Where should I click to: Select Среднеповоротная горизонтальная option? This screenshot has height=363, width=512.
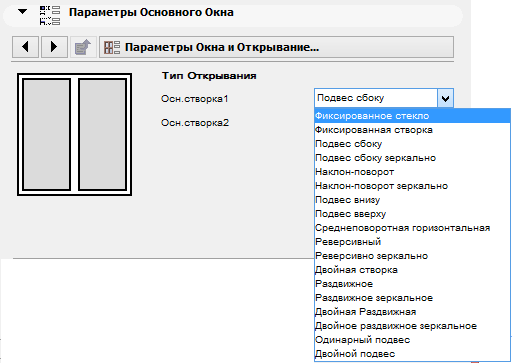pyautogui.click(x=412, y=228)
